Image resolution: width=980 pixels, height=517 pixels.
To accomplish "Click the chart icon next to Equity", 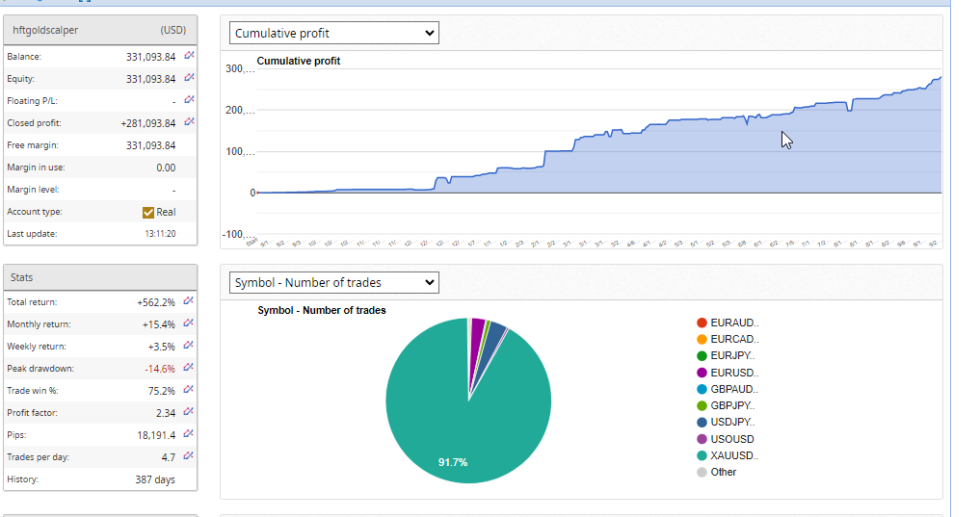I will coord(190,79).
